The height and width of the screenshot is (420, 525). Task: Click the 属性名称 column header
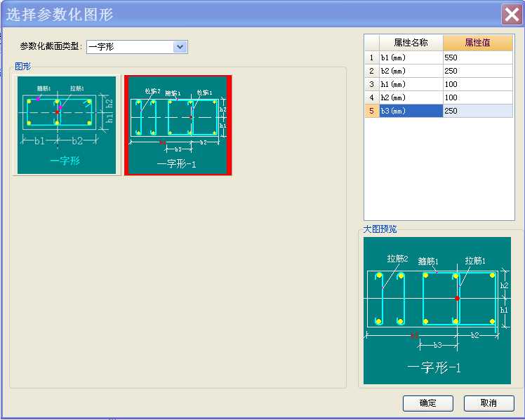click(x=411, y=43)
